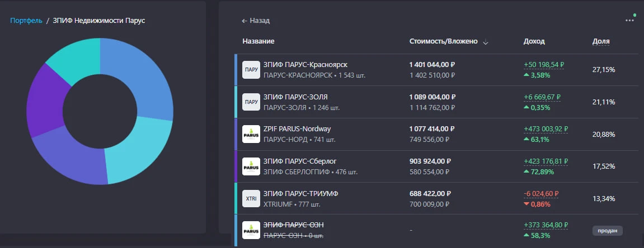Click the invested amount 700 009,00 ₽
Image resolution: width=644 pixels, height=248 pixels.
click(429, 204)
